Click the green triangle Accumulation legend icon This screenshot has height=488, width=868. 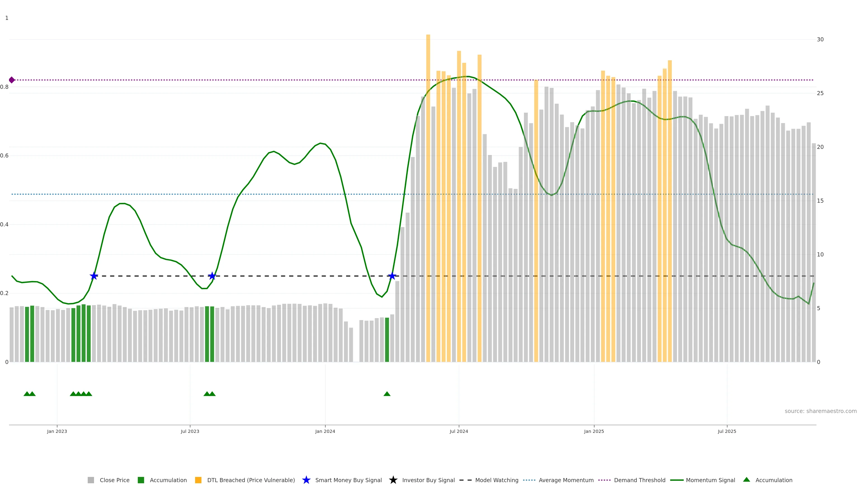point(746,480)
